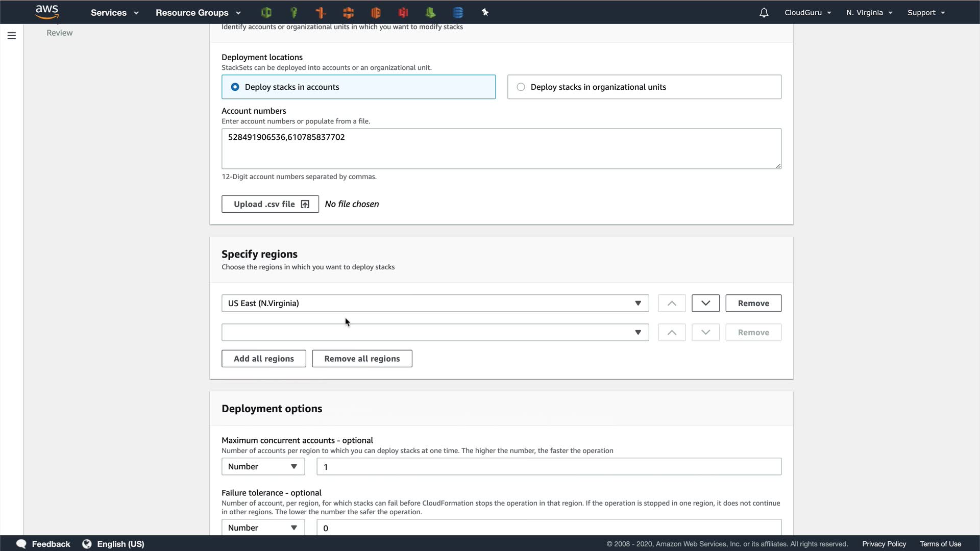Open the notifications bell
980x551 pixels.
[x=764, y=13]
